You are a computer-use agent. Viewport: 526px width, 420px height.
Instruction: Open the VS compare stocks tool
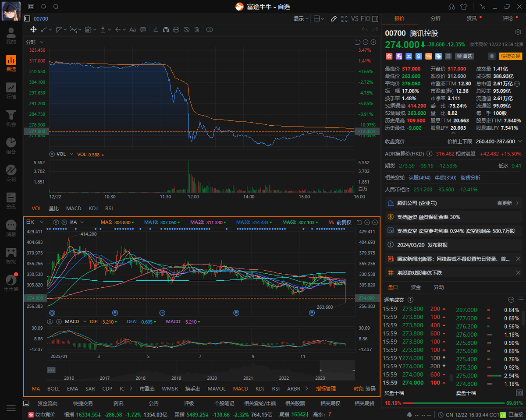[x=355, y=19]
